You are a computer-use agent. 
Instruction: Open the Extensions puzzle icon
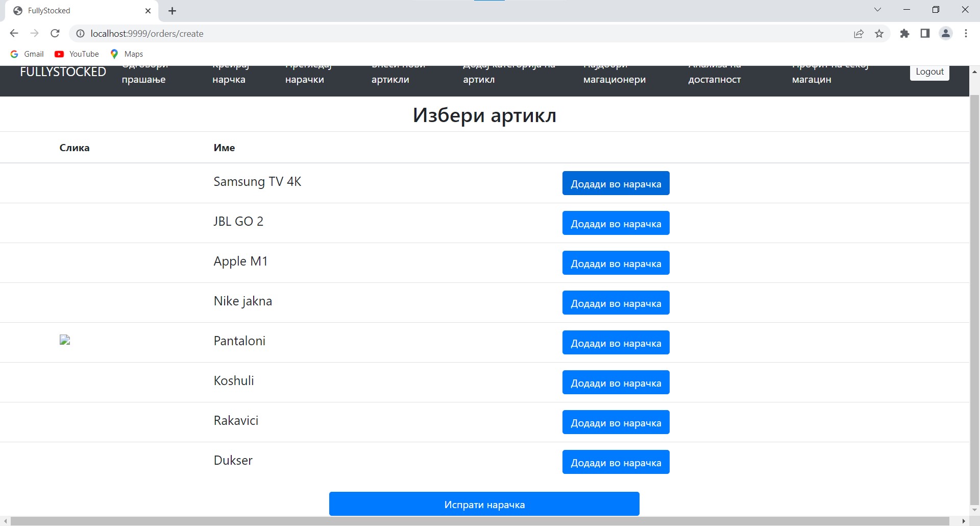(904, 34)
